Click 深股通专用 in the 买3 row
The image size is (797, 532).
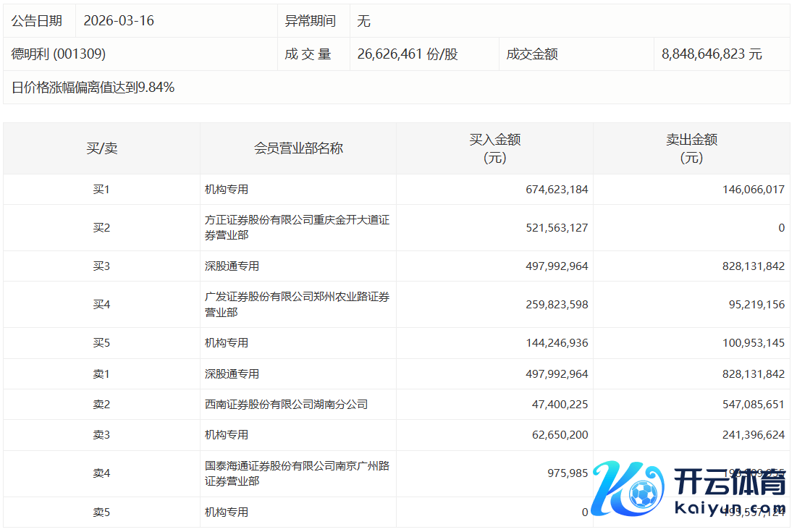click(x=232, y=266)
